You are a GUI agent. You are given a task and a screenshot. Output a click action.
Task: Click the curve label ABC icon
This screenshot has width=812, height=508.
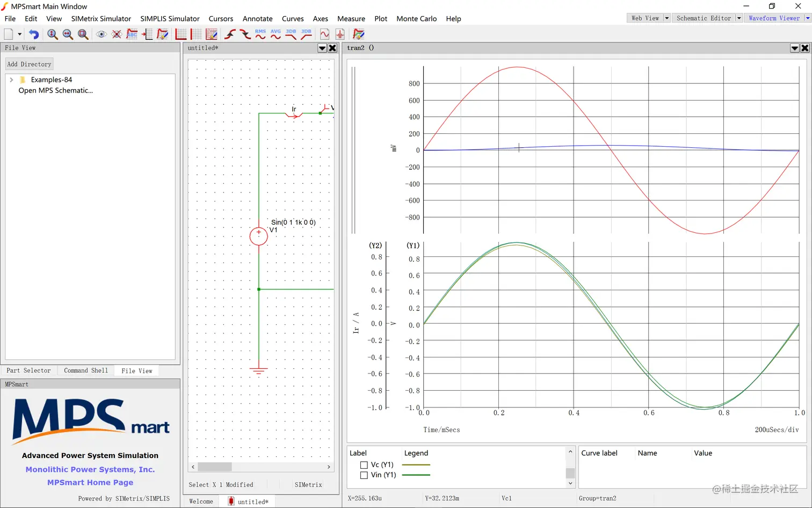[x=132, y=34]
